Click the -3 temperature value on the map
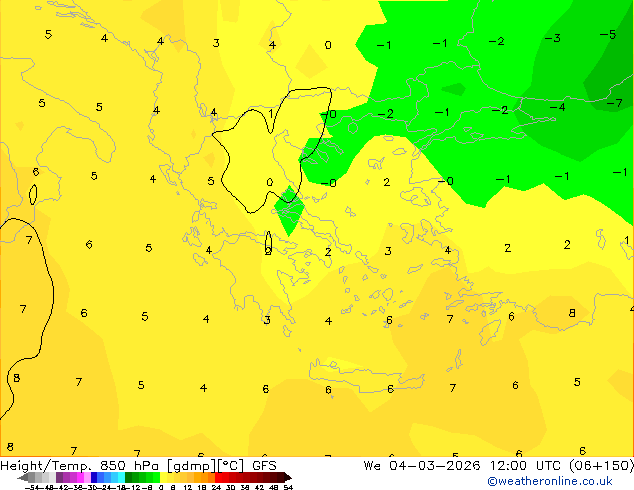Image resolution: width=634 pixels, height=490 pixels. tap(552, 38)
